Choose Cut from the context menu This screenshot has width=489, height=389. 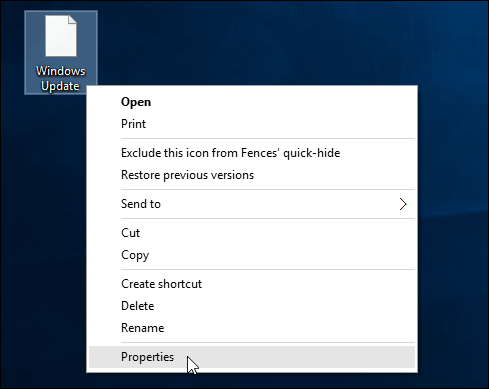click(252, 233)
